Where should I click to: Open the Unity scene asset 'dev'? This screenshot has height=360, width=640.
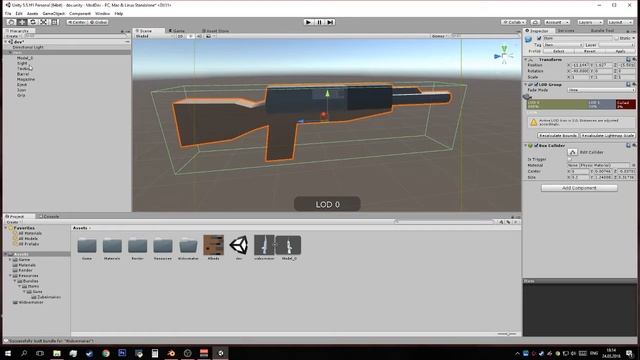pos(239,245)
